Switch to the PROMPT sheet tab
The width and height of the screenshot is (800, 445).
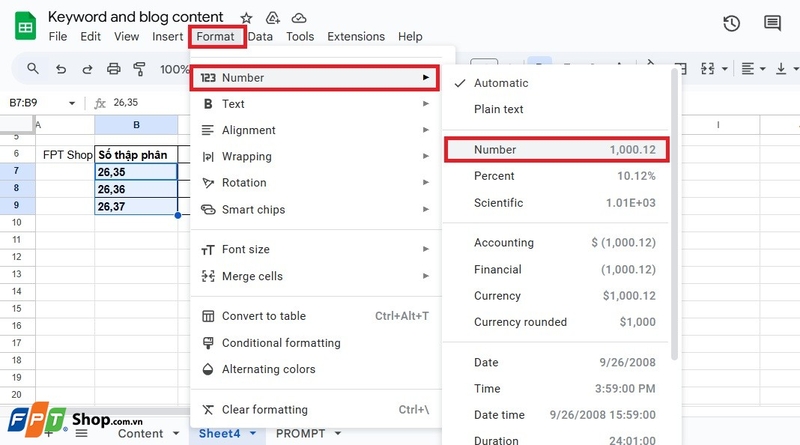(301, 433)
